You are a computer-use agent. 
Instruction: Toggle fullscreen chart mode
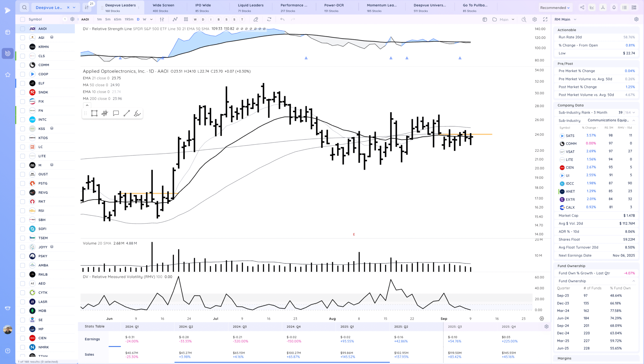[x=545, y=19]
